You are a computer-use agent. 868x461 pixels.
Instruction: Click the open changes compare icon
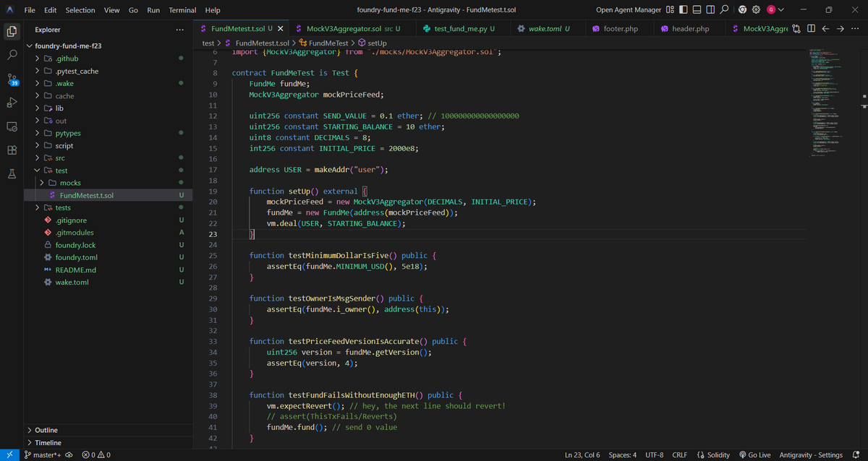click(796, 29)
